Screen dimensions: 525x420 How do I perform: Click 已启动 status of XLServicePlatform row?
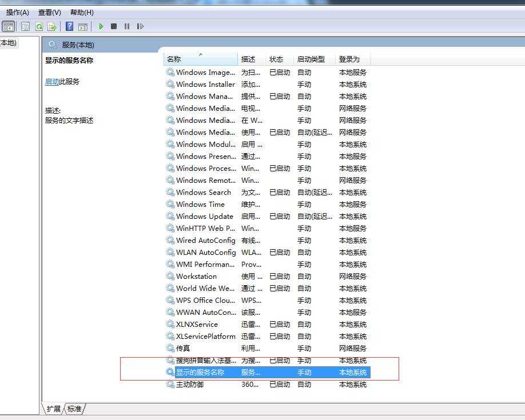coord(280,337)
